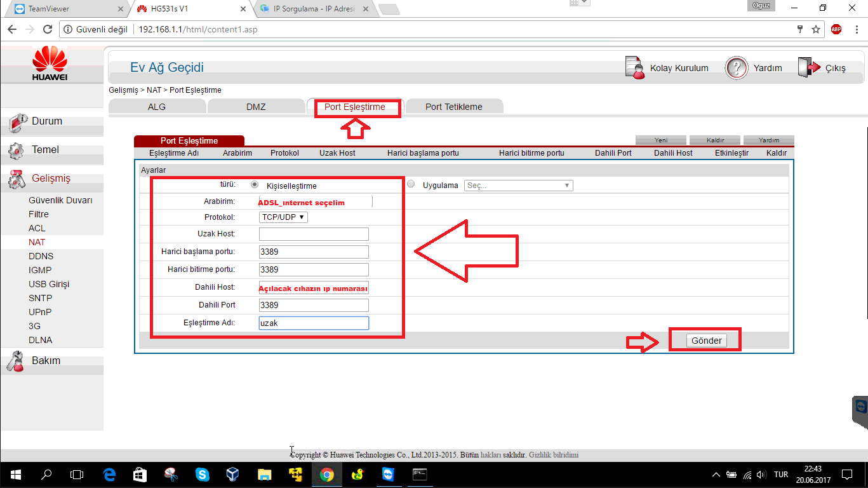Switch to IP Sorgulama browser tab
This screenshot has width=868, height=488.
pyautogui.click(x=314, y=9)
